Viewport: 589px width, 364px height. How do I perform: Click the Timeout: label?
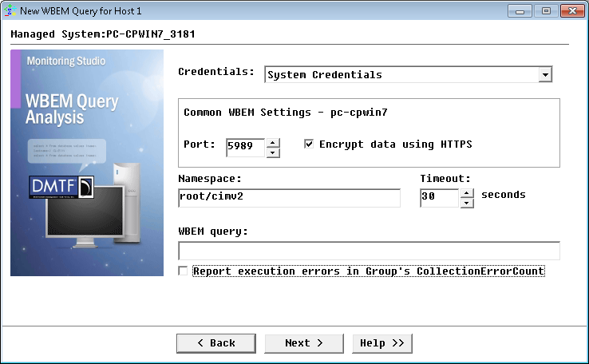point(445,179)
